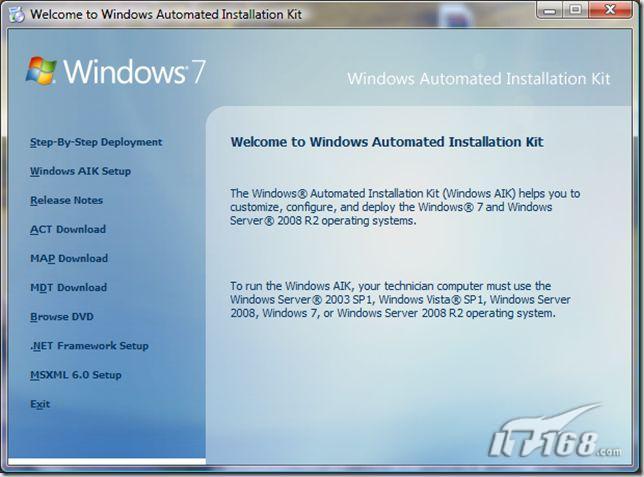Minimize the Windows AIK window
The image size is (644, 477).
tap(550, 10)
